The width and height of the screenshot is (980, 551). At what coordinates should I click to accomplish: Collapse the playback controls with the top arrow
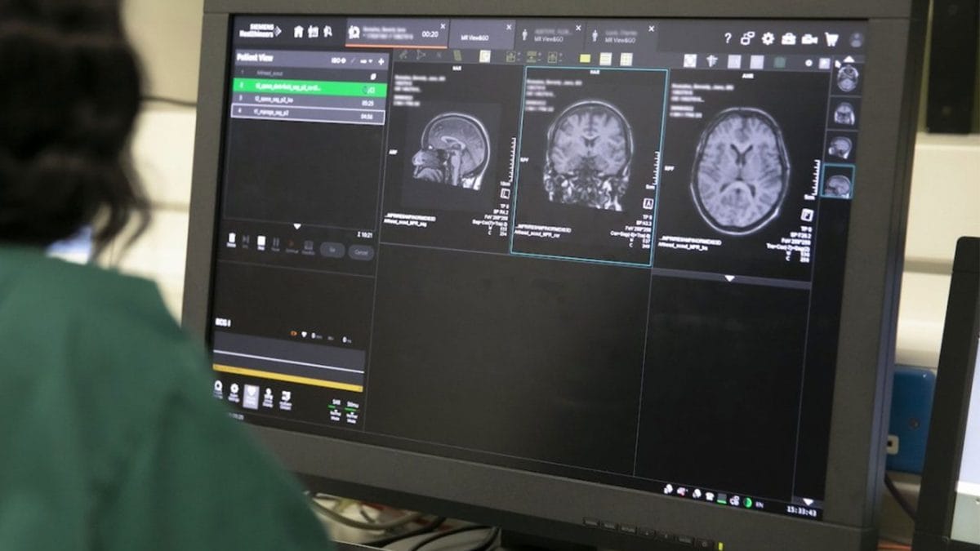click(298, 226)
